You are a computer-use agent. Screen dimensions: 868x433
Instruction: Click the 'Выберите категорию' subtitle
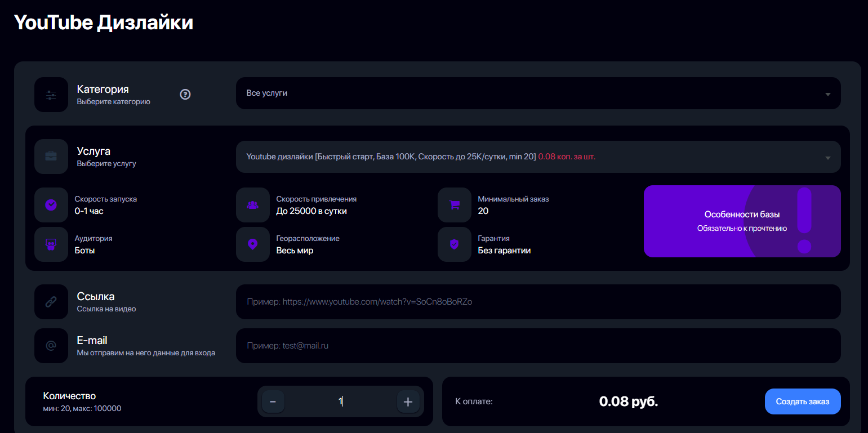(x=114, y=102)
